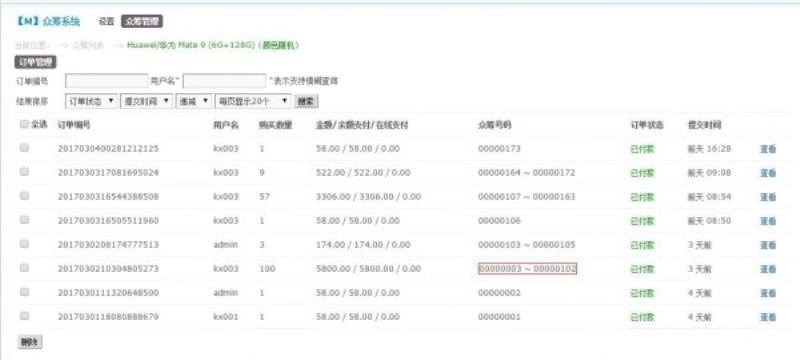Click the 金额/余额支付/在线支付 column header
The width and height of the screenshot is (800, 360).
[362, 125]
